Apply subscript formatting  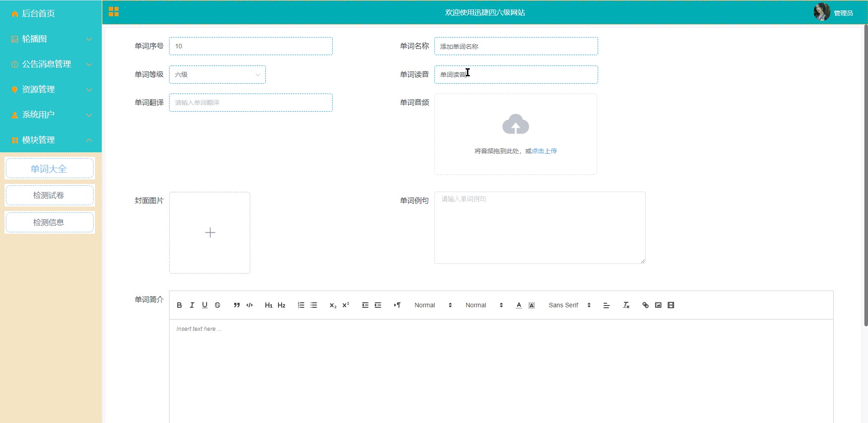333,305
